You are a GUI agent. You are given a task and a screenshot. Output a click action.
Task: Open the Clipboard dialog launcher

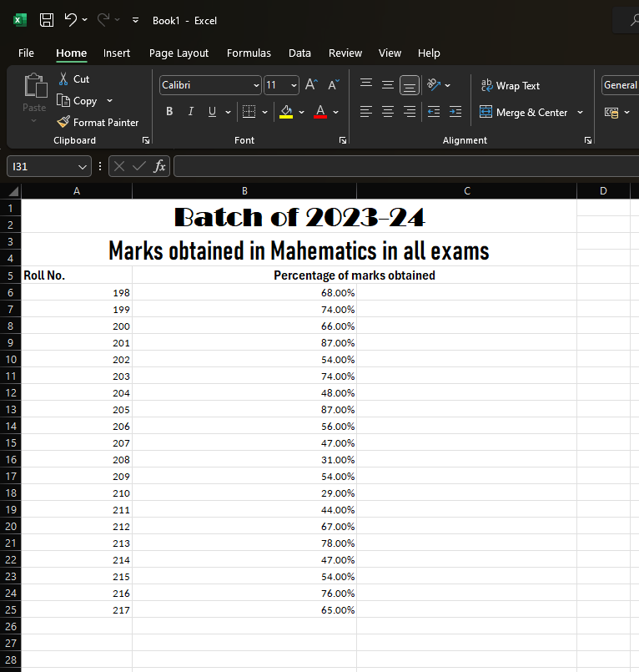146,140
